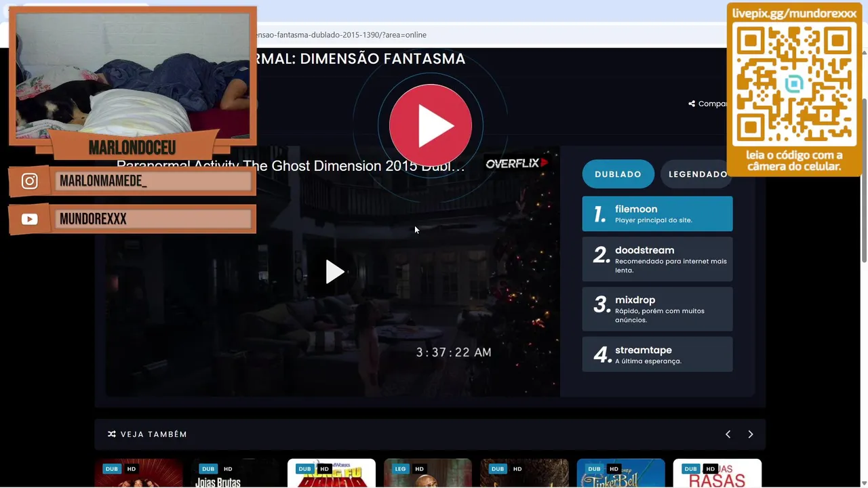868x488 pixels.
Task: Click the Instagram icon in overlay
Action: (x=30, y=181)
